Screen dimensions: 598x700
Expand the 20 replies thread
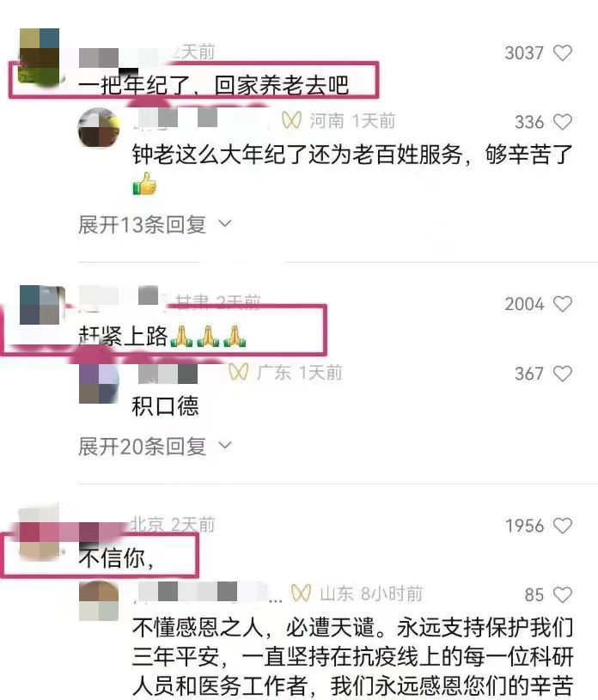coord(155,446)
